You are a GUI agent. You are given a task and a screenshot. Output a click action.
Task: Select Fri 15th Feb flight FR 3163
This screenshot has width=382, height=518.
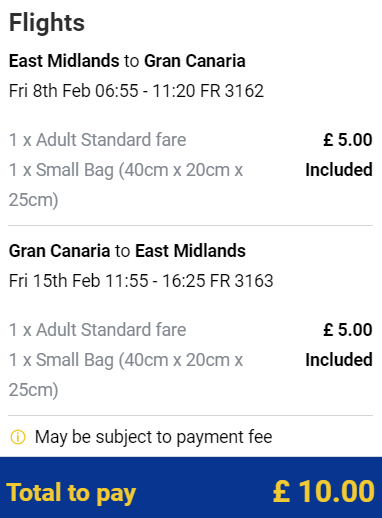[141, 281]
